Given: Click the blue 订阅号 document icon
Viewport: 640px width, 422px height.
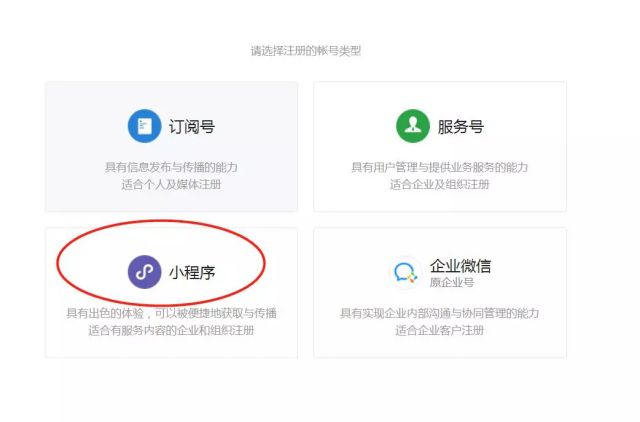Looking at the screenshot, I should point(144,126).
